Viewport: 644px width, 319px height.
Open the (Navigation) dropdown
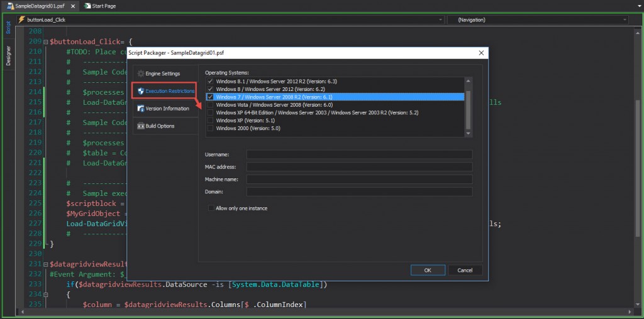click(x=625, y=19)
